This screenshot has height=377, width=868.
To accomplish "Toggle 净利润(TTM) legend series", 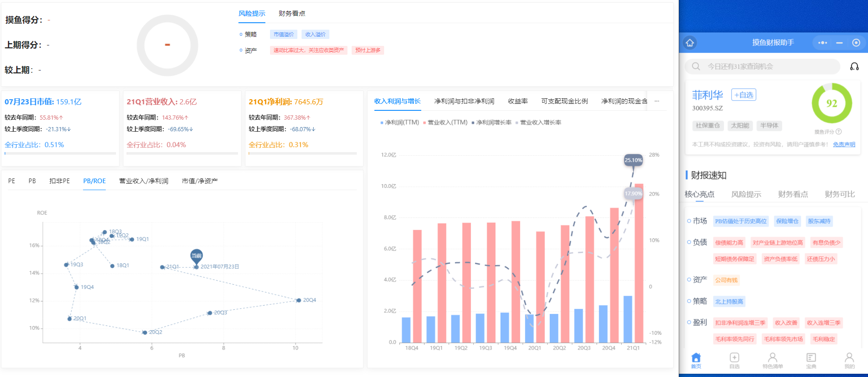I will pos(399,122).
